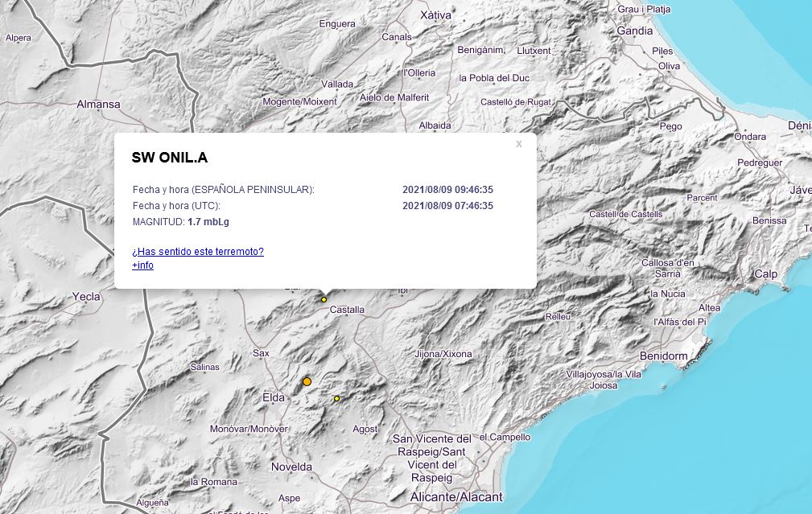
Task: Click the Sax map label
Action: [261, 353]
